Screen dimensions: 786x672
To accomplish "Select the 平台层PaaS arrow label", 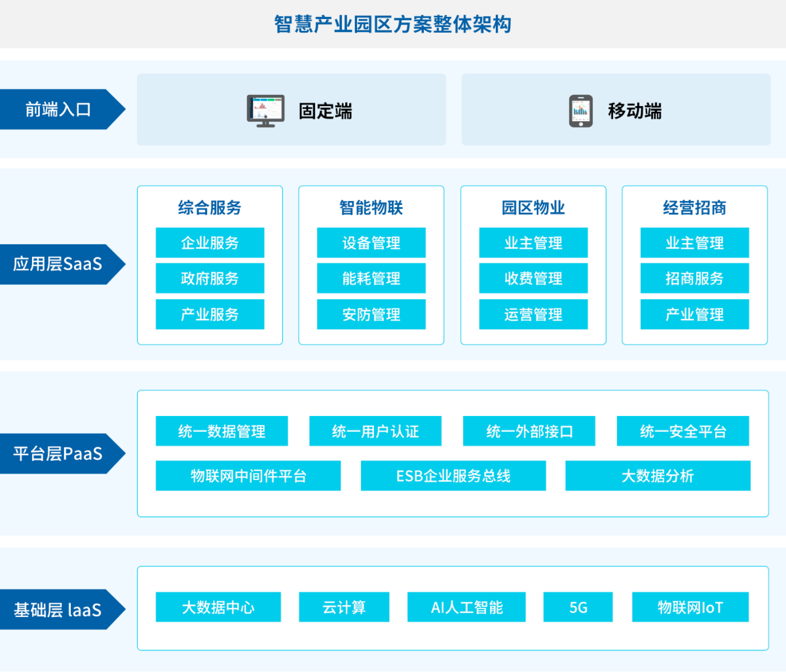I will click(58, 453).
